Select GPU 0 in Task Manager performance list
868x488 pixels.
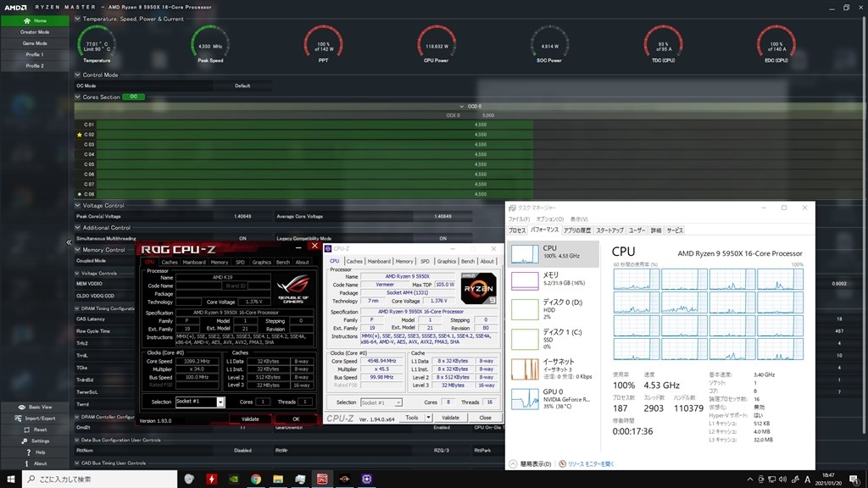[x=553, y=398]
